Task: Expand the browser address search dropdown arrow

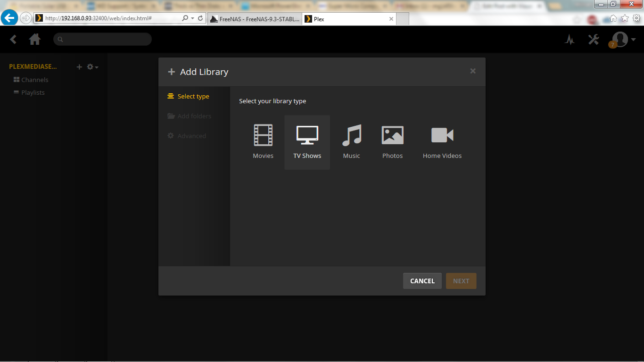Action: click(x=193, y=18)
